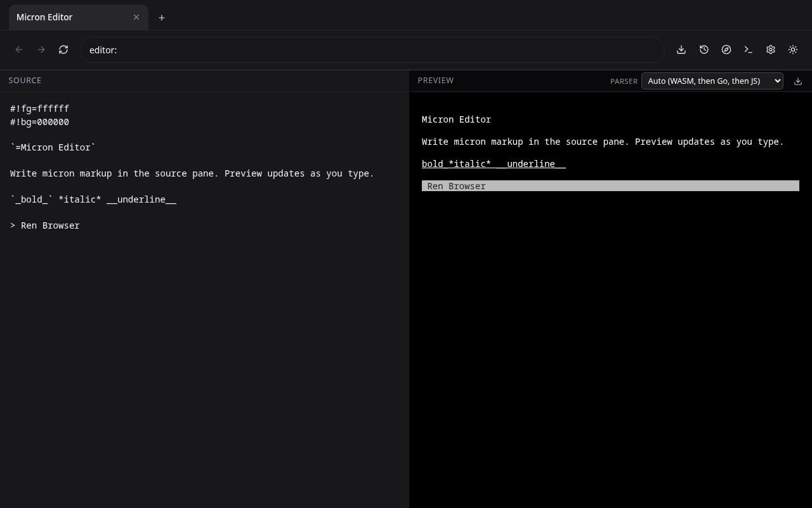The image size is (812, 508).
Task: Click the '#!bg=000000' source line
Action: point(39,122)
